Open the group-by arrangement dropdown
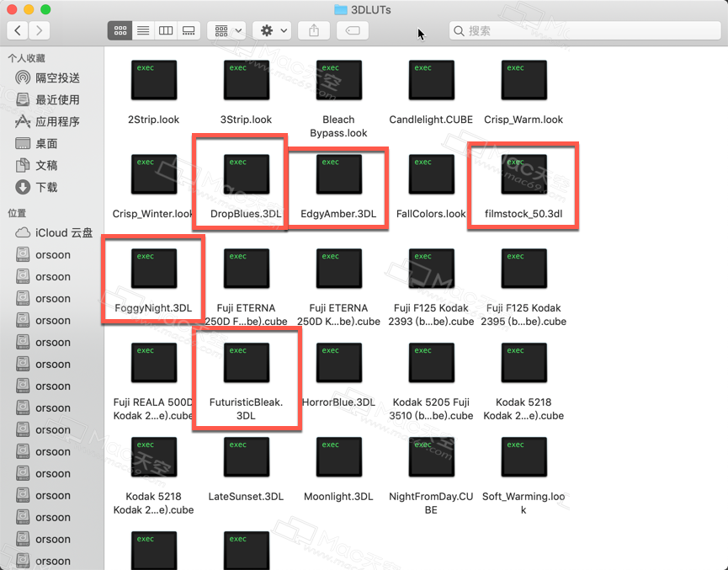728x570 pixels. click(x=226, y=30)
